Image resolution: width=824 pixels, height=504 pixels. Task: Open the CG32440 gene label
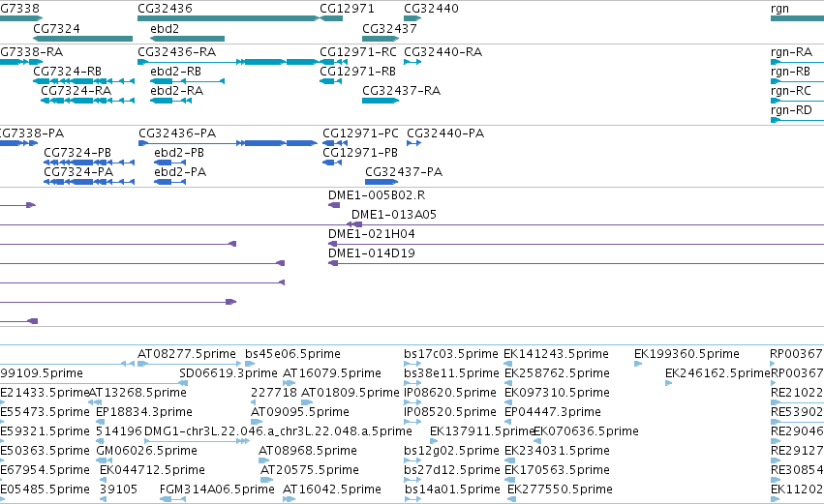(431, 9)
